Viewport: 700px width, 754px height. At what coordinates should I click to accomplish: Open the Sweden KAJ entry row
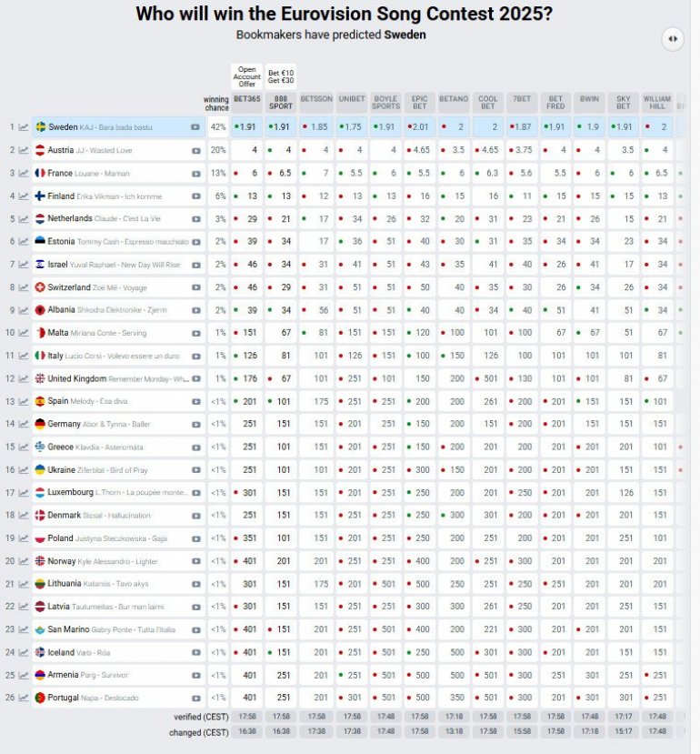(109, 126)
